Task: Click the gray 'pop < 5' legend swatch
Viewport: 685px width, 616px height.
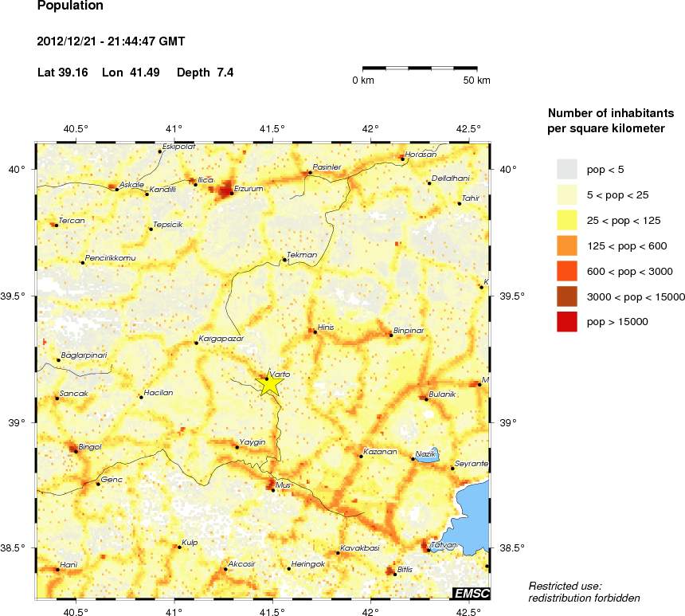Action: [x=566, y=169]
